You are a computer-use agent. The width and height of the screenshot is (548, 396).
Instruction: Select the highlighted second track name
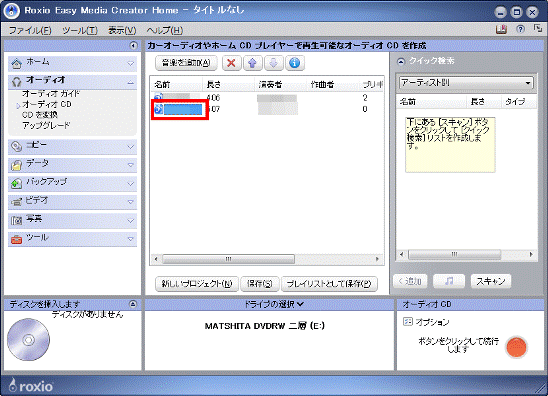pos(183,109)
